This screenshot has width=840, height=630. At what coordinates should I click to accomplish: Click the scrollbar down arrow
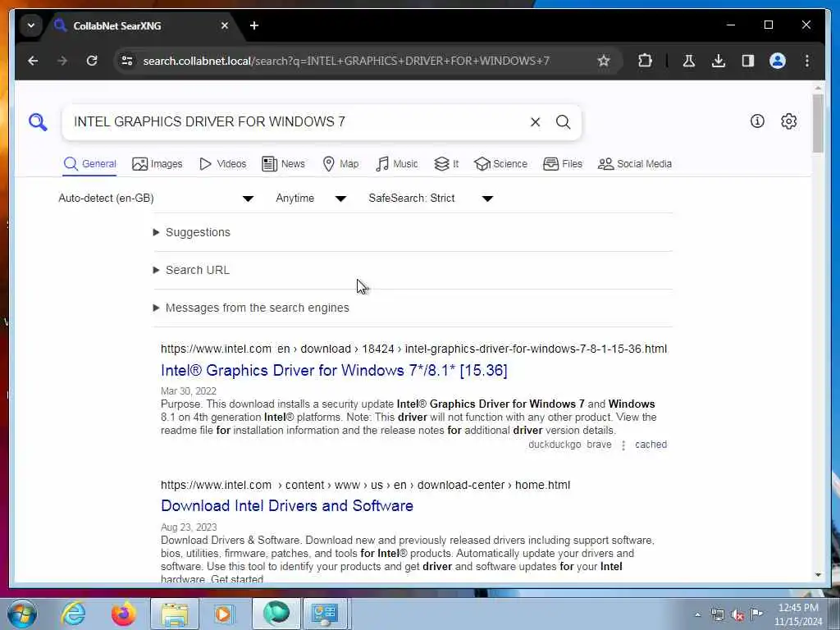coord(818,575)
